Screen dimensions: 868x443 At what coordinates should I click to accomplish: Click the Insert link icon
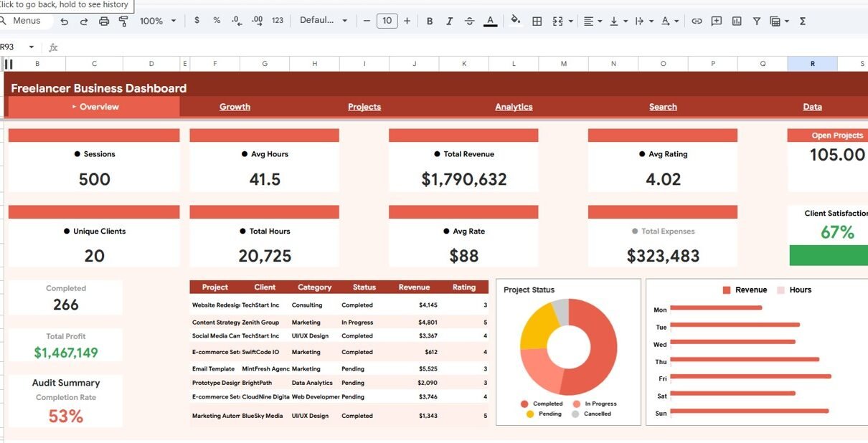697,22
